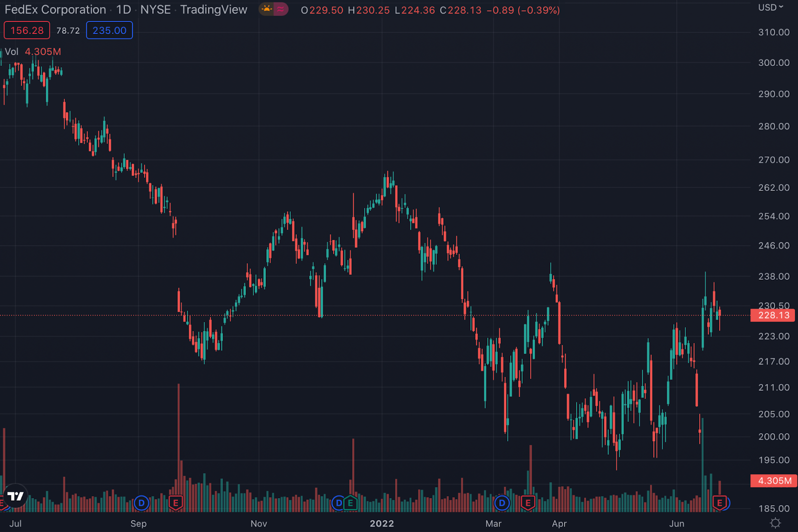Open the green earnings marker before 2022
The width and height of the screenshot is (798, 532).
pos(350,503)
